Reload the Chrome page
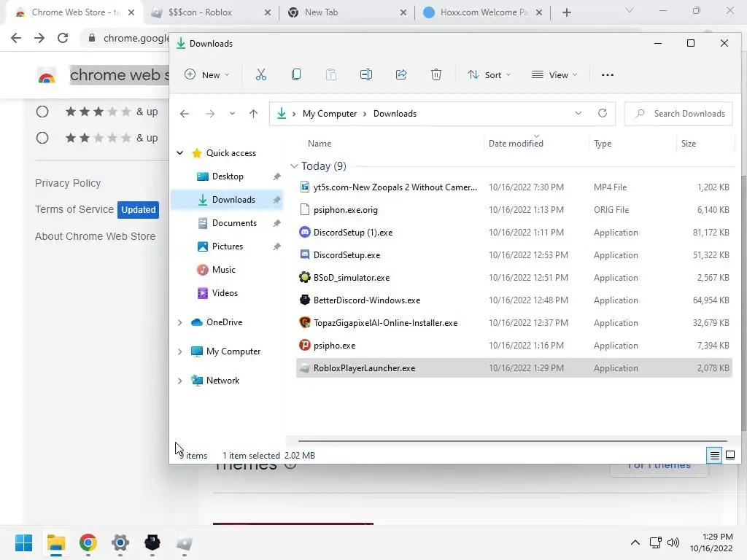This screenshot has height=560, width=747. pyautogui.click(x=63, y=38)
